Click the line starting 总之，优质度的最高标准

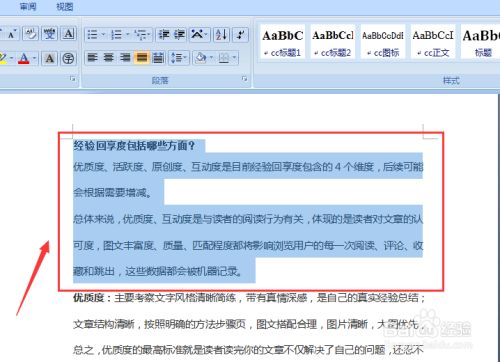(x=248, y=350)
